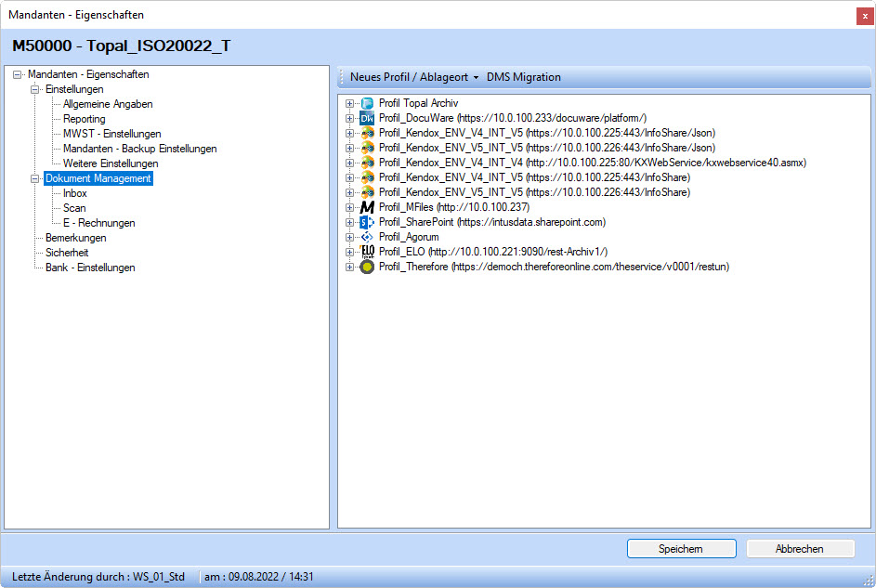Viewport: 876px width, 588px height.
Task: Expand the Profil_DocuWare tree node
Action: click(349, 119)
